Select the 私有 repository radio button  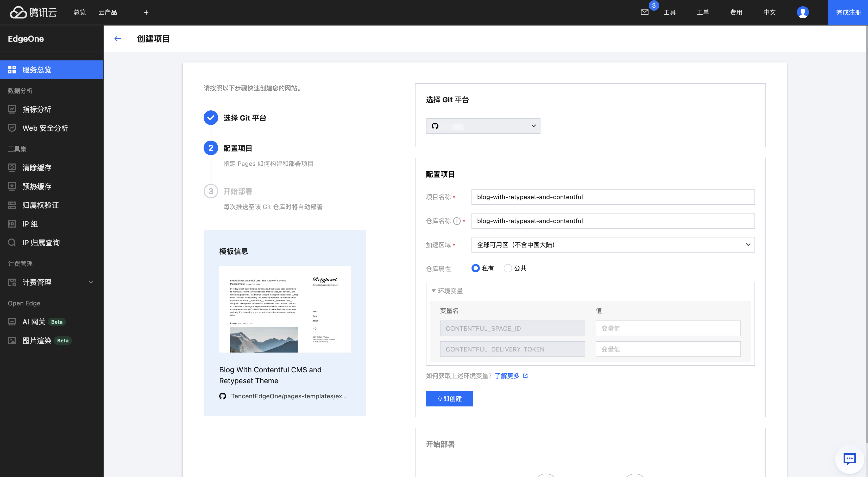pos(475,268)
